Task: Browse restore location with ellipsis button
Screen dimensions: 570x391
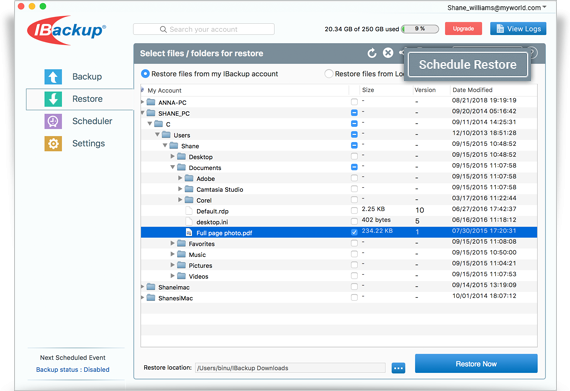Action: point(398,368)
